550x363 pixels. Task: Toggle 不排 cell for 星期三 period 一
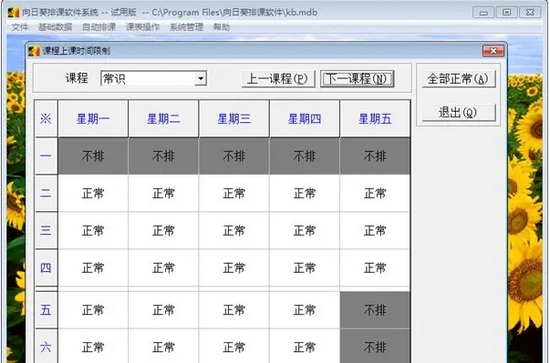tap(234, 156)
